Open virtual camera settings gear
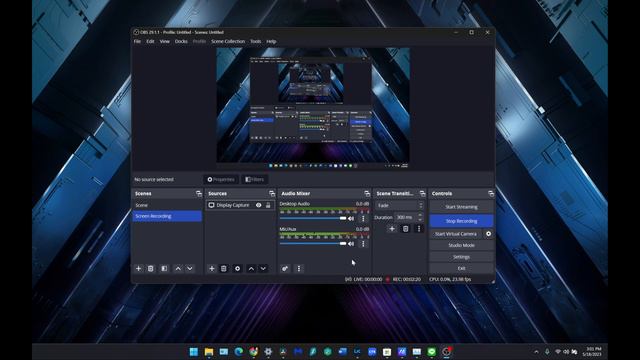 tap(489, 234)
